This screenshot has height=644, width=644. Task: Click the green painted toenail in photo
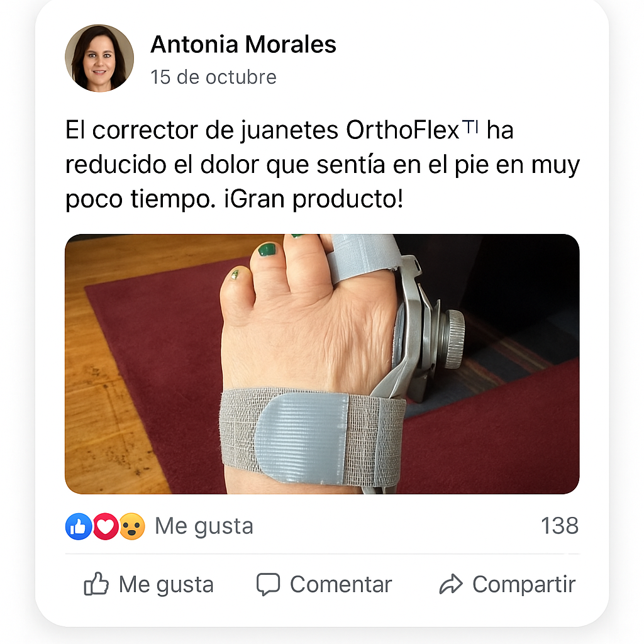coord(267,249)
